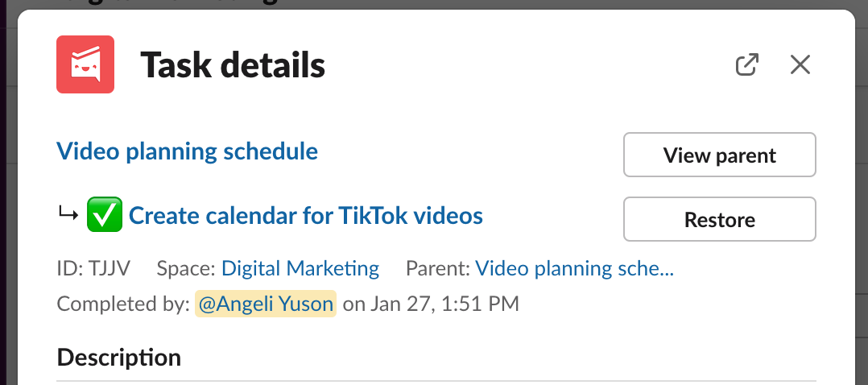The width and height of the screenshot is (868, 385).
Task: Restore the completed task
Action: tap(720, 219)
